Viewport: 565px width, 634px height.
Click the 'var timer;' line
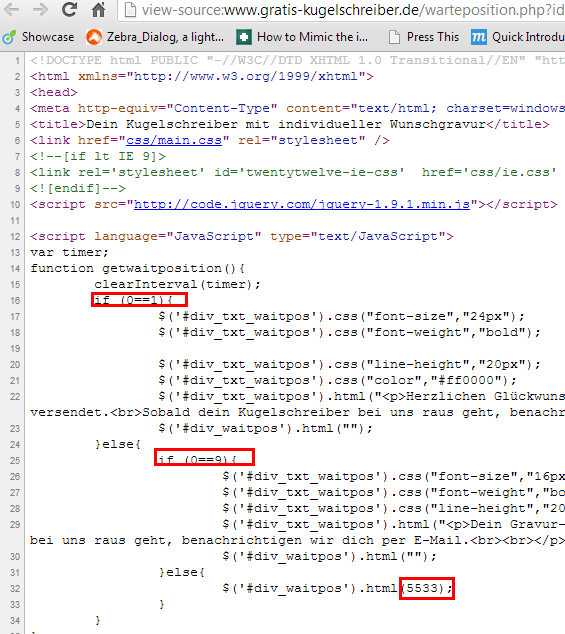pyautogui.click(x=70, y=252)
